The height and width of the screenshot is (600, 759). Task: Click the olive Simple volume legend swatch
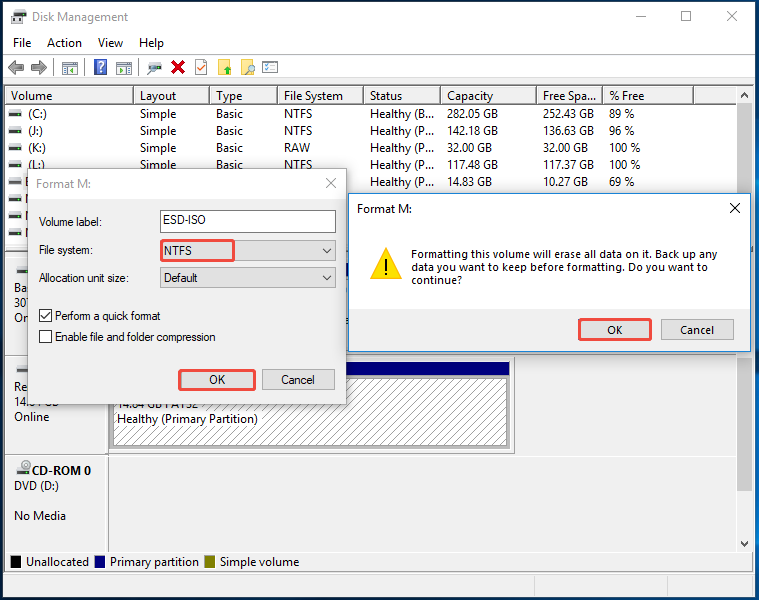click(x=210, y=562)
